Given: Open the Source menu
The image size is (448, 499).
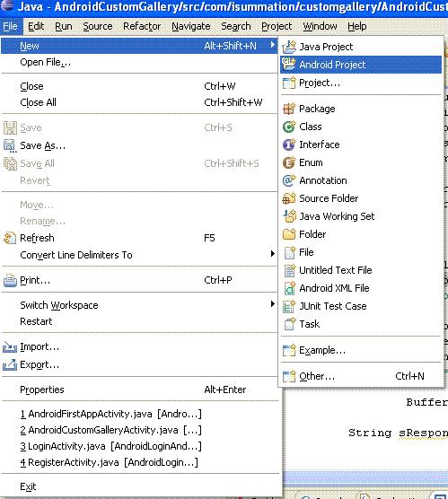Looking at the screenshot, I should pos(98,26).
